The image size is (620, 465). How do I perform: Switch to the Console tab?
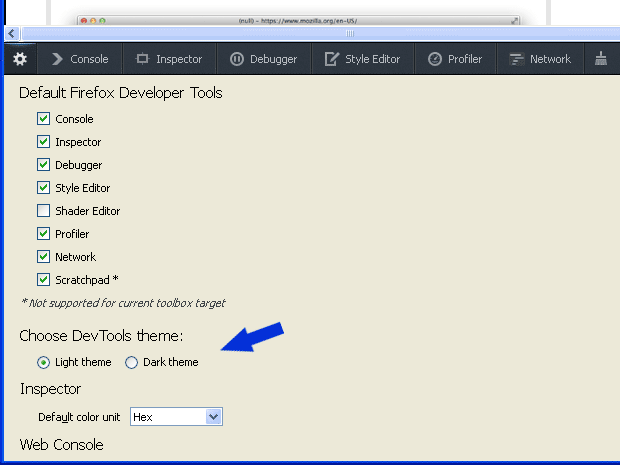[80, 59]
